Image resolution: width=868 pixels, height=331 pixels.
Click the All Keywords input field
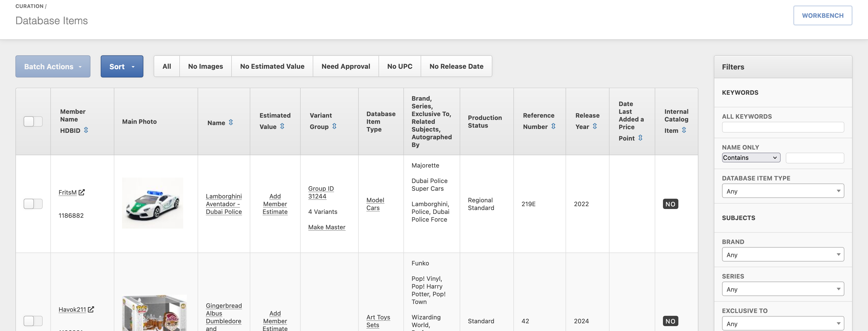click(x=782, y=127)
